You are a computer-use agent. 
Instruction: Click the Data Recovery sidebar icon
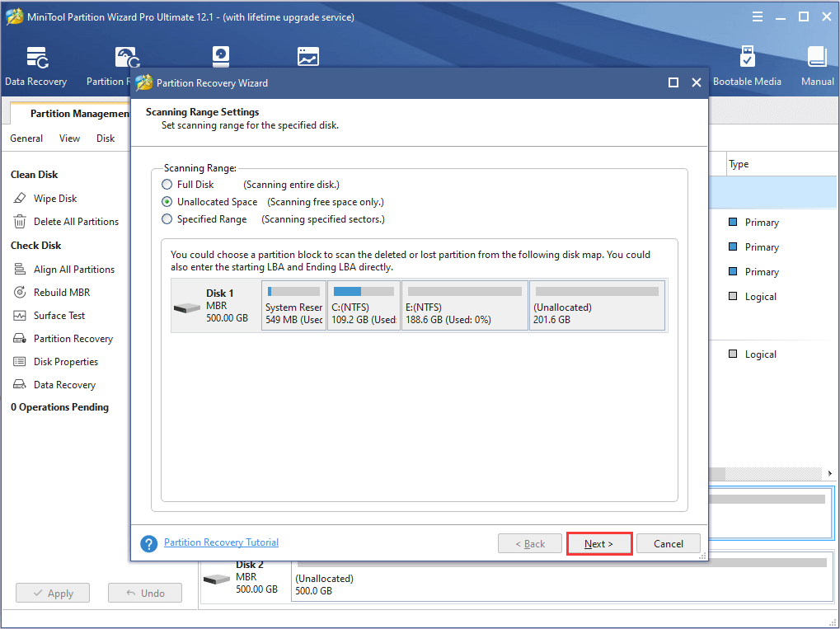pyautogui.click(x=20, y=385)
